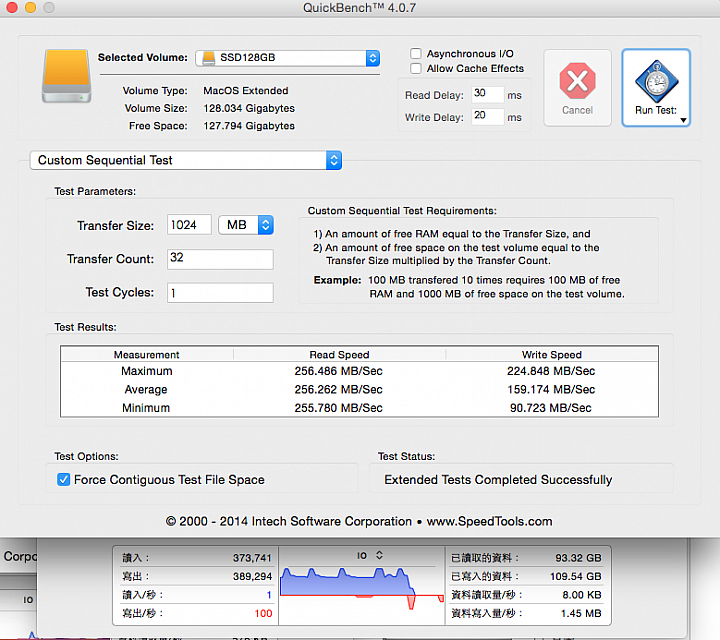Open the Custom Sequential Test type dropdown

pos(186,160)
